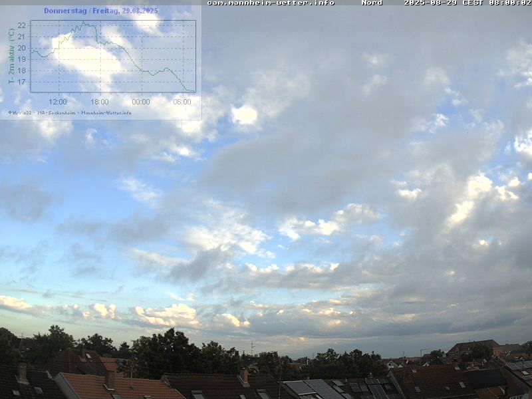Click the 00:00 label on time axis
This screenshot has width=532, height=399.
pos(141,102)
